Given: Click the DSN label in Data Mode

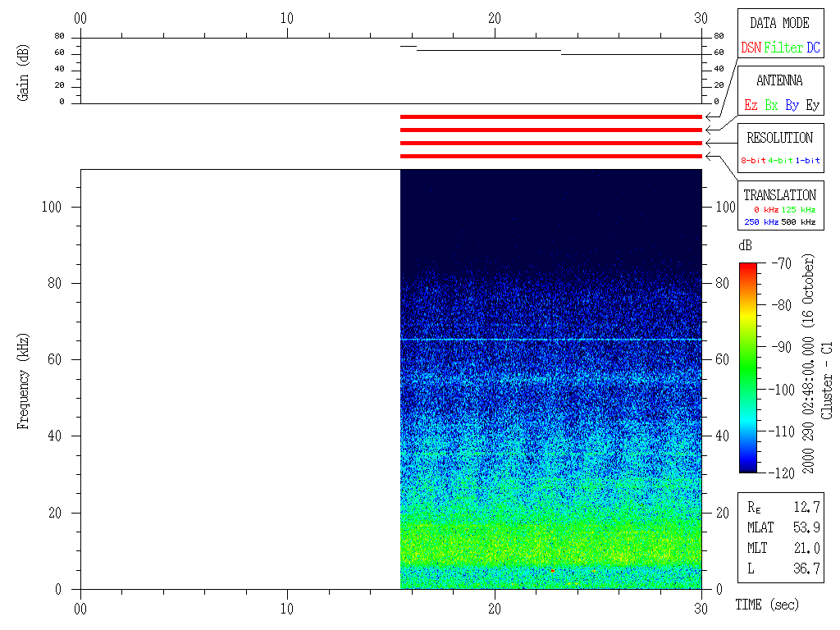Looking at the screenshot, I should pos(751,48).
